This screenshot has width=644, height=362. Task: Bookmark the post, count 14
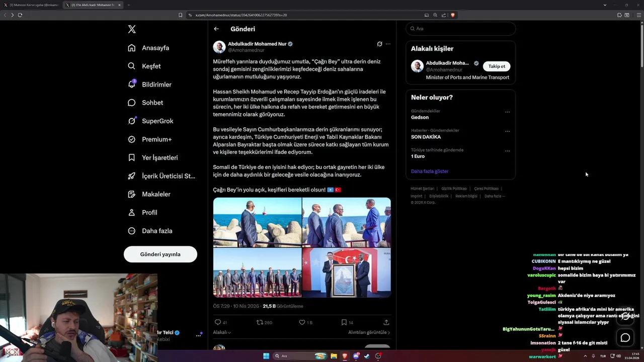(x=344, y=322)
